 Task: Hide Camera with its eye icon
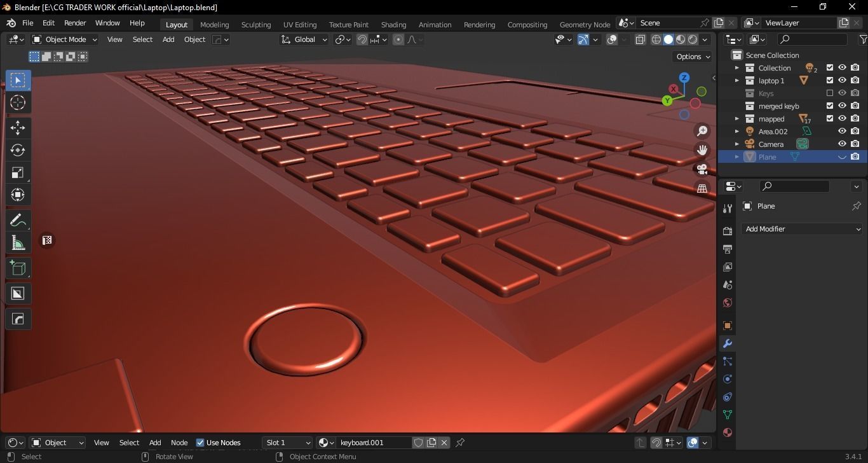click(842, 144)
